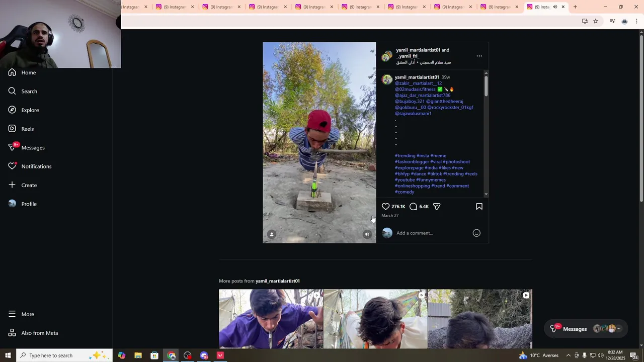The width and height of the screenshot is (644, 362).
Task: Click the caption panel scrollbar
Action: 486,85
